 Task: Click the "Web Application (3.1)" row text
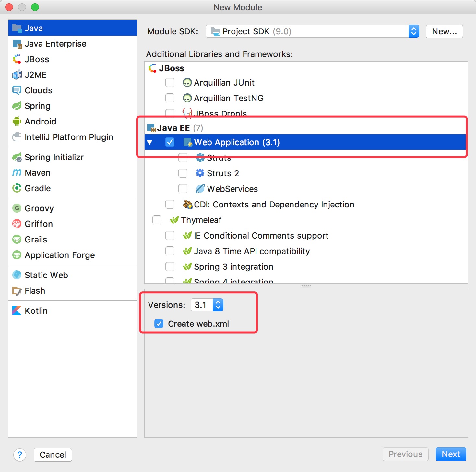(x=237, y=142)
